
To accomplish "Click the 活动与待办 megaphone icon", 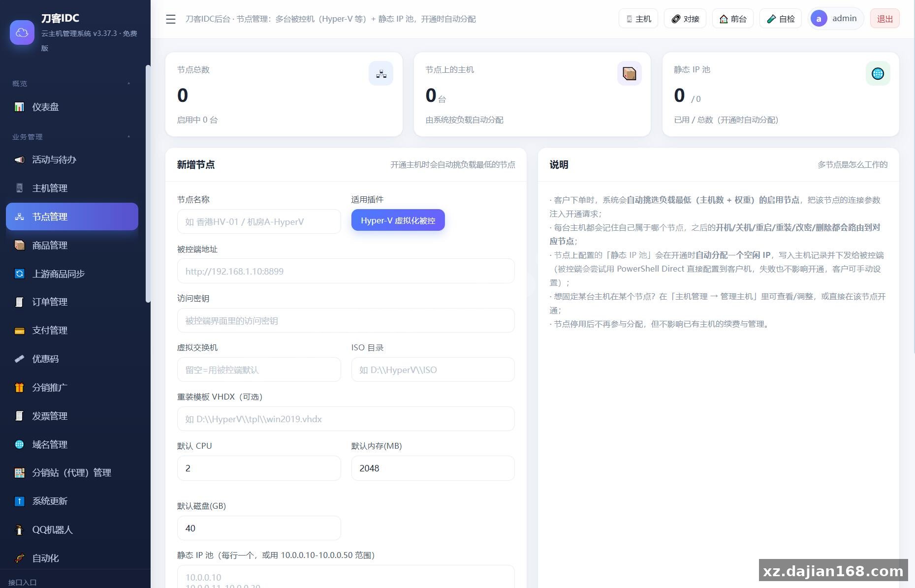I will click(19, 159).
